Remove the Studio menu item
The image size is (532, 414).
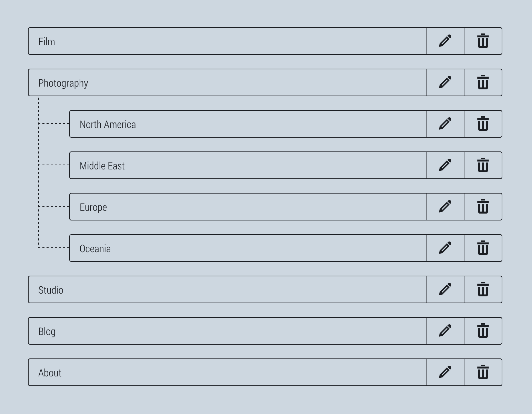[x=483, y=289]
